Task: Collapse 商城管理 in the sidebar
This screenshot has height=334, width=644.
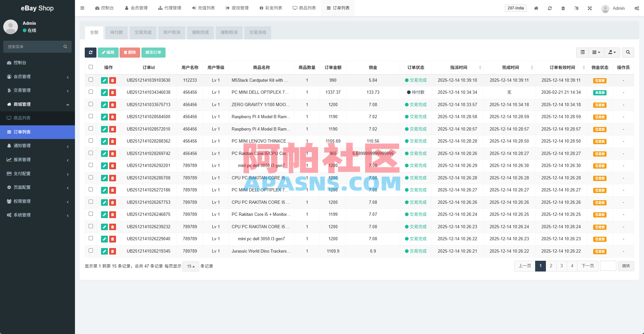Action: pyautogui.click(x=37, y=104)
